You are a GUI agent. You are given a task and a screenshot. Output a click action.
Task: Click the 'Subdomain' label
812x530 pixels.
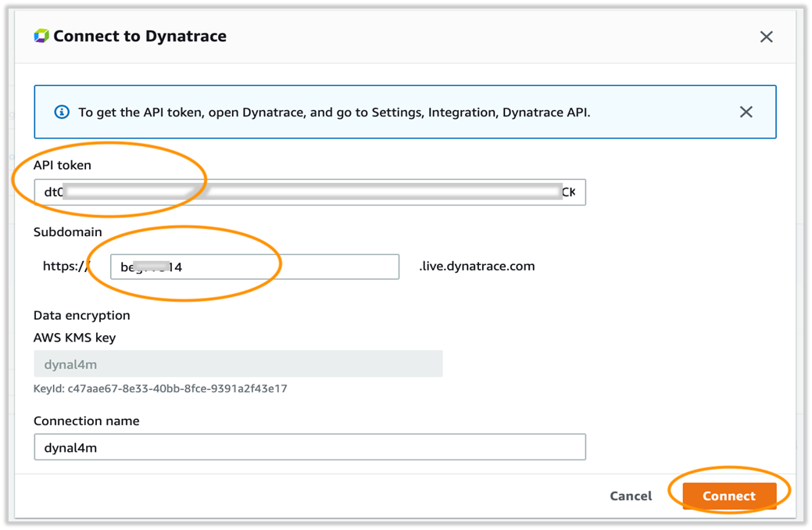68,231
